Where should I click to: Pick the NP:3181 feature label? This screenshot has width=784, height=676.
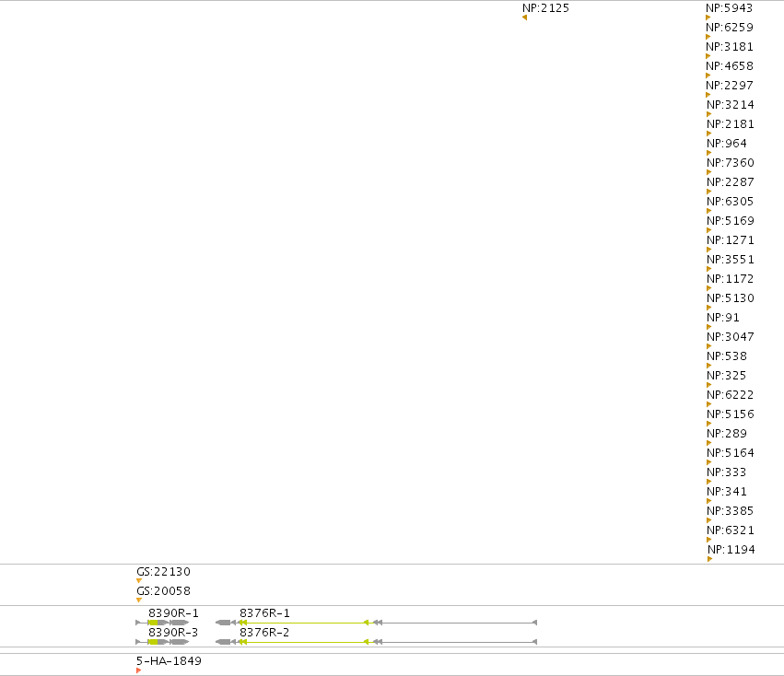coord(730,47)
